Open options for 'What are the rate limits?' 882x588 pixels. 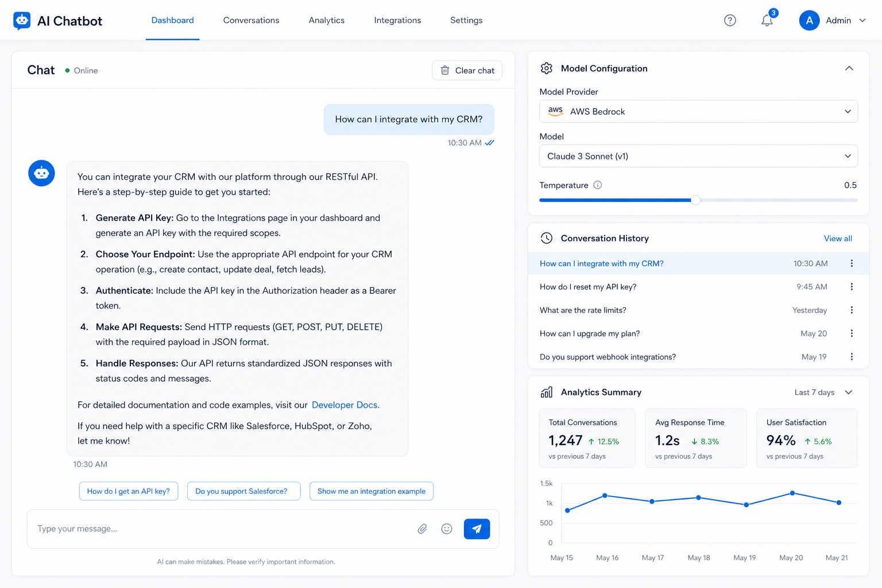[x=852, y=310]
